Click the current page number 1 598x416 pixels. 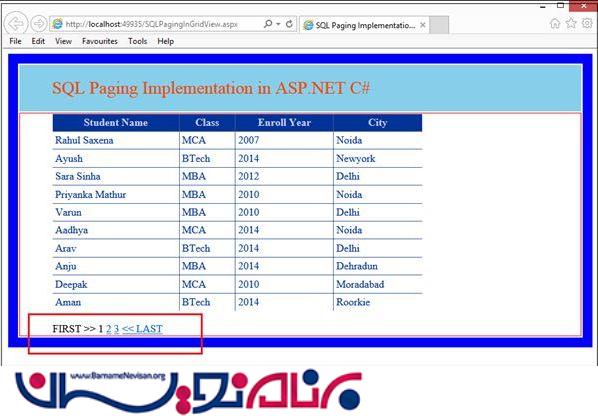101,329
